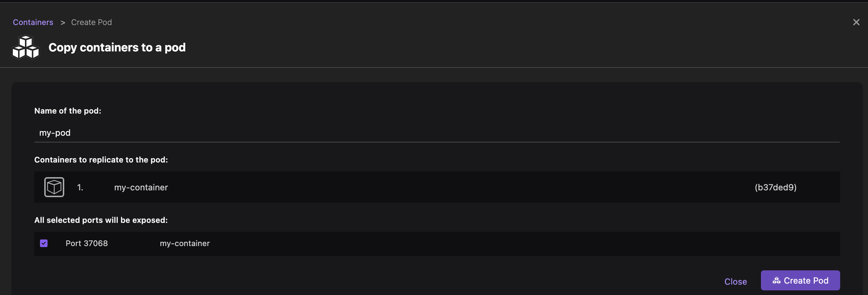Close the dialog with the X icon
Image resolution: width=868 pixels, height=295 pixels.
[x=856, y=22]
